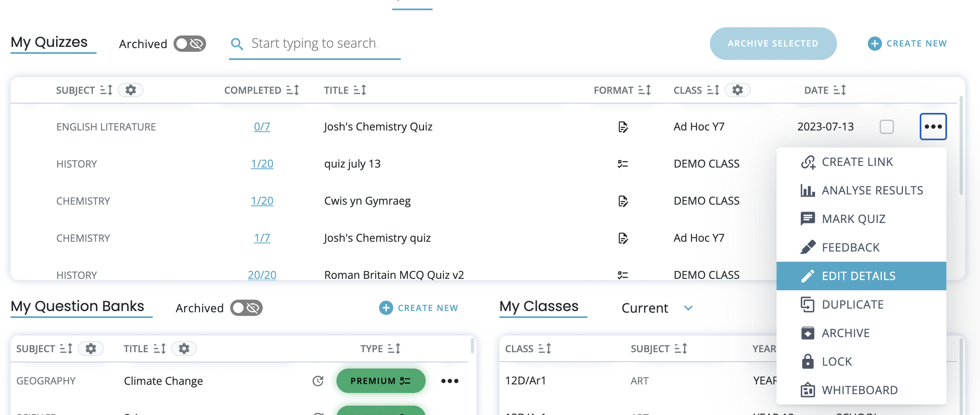Tick the checkbox for Josh's Chemistry Quiz row

tap(886, 127)
